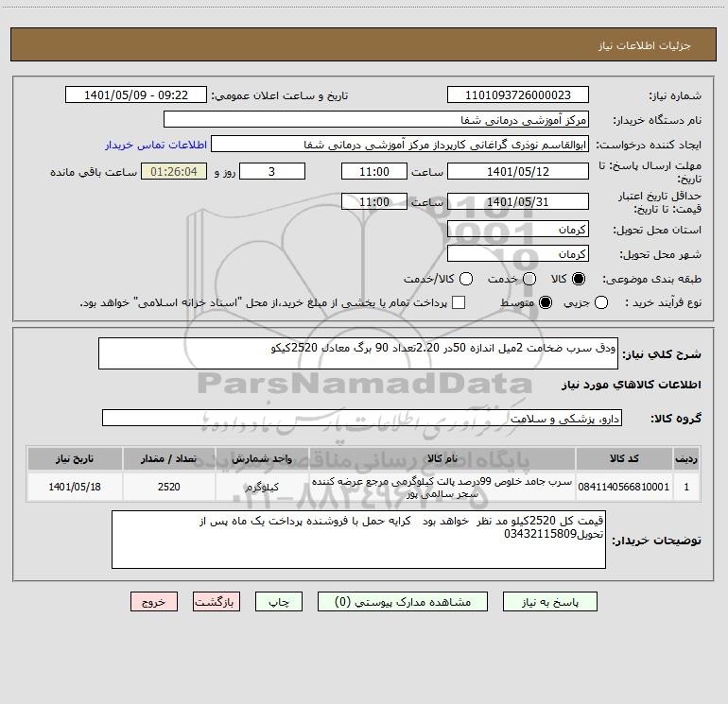This screenshot has height=704, width=728.
Task: Click row number cell 1
Action: pyautogui.click(x=685, y=487)
